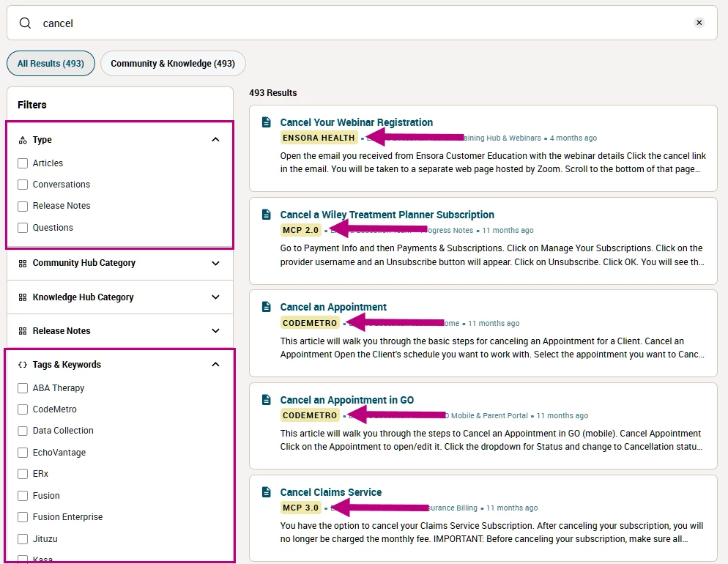This screenshot has width=728, height=564.
Task: Collapse the Type filter section
Action: coord(215,140)
